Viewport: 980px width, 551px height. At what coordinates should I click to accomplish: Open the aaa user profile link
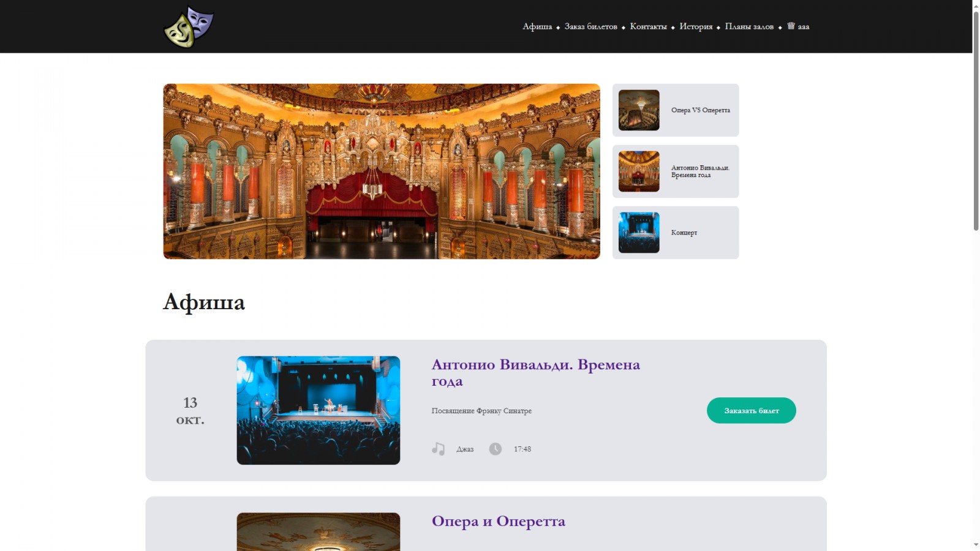click(x=798, y=26)
